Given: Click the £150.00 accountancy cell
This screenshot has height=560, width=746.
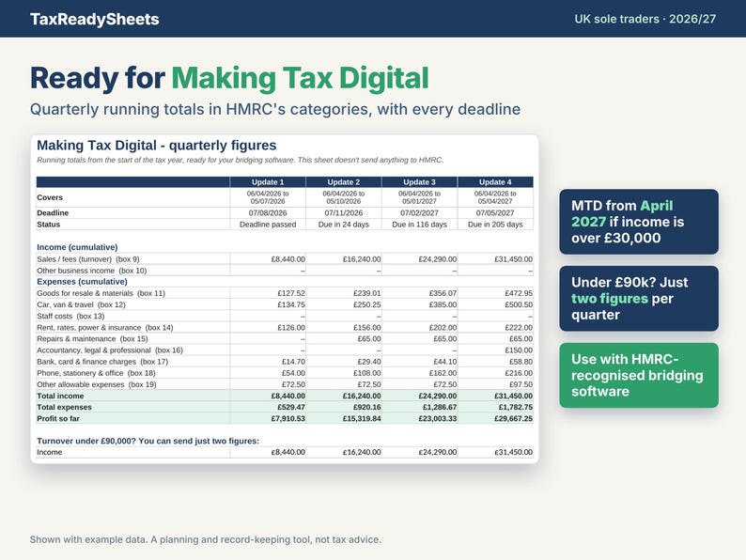Looking at the screenshot, I should 495,350.
